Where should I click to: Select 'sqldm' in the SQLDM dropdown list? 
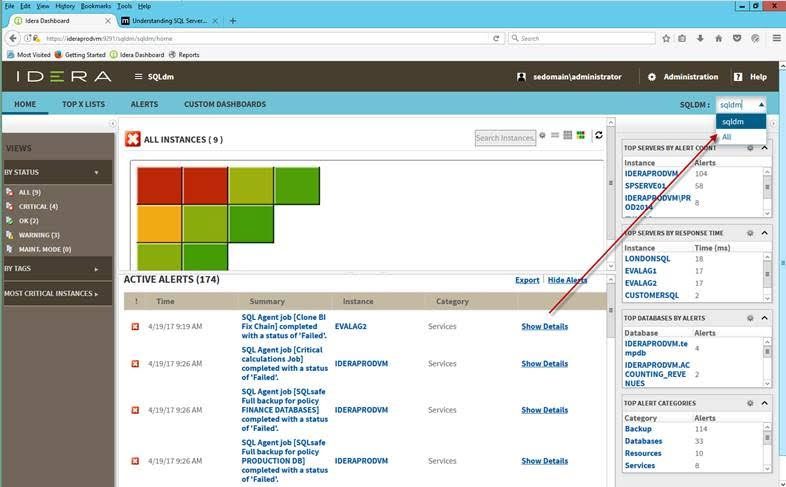pos(741,122)
